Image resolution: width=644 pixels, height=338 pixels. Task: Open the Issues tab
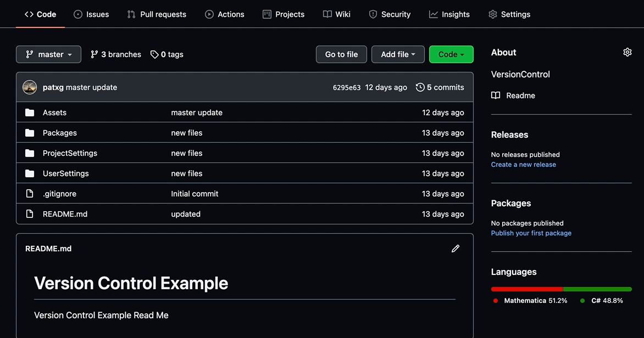coord(91,14)
